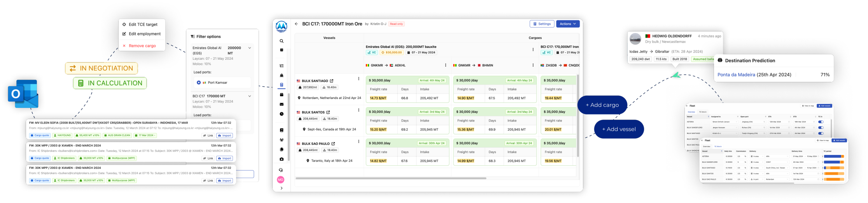Viewport: 868px width, 203px height.
Task: Choose Edit TCE target from context menu
Action: click(142, 24)
